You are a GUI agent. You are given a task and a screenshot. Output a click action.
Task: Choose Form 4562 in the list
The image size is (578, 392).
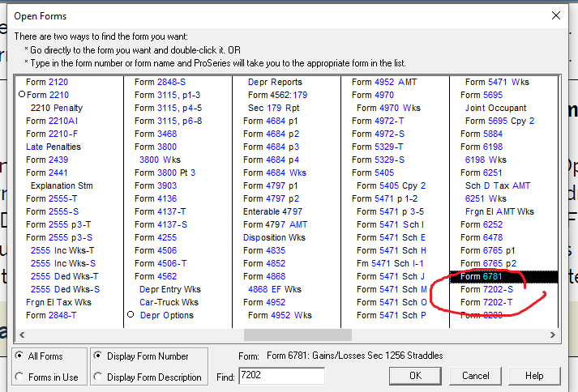156,276
